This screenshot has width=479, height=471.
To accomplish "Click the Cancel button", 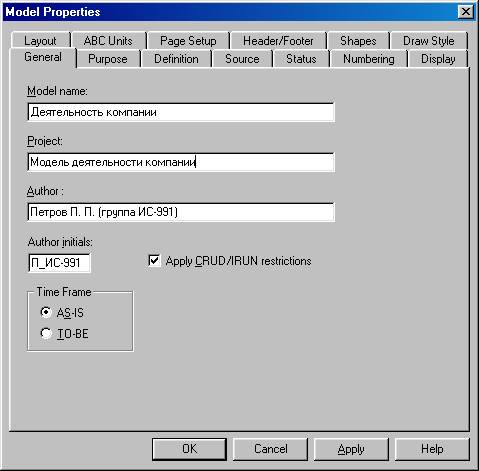I will pyautogui.click(x=270, y=449).
